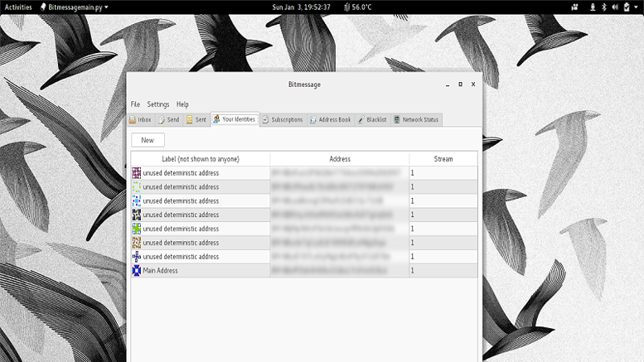The width and height of the screenshot is (644, 362).
Task: Open the File menu
Action: coord(135,104)
